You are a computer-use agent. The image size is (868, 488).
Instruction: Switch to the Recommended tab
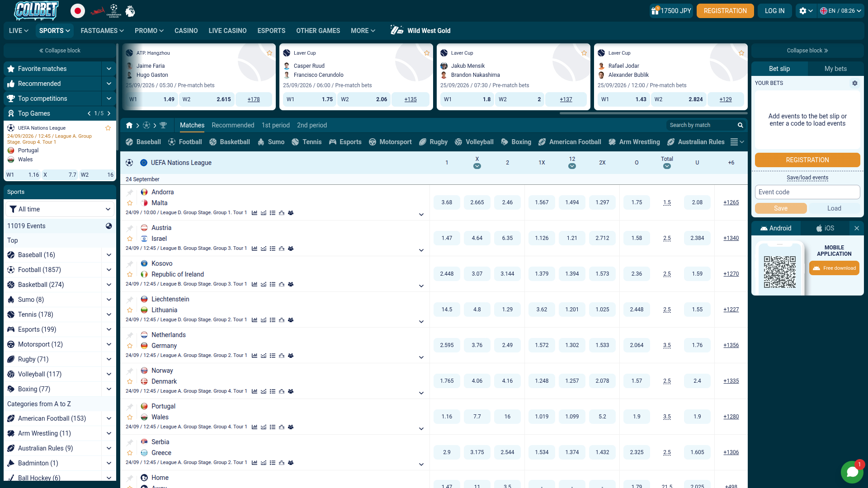click(x=233, y=125)
